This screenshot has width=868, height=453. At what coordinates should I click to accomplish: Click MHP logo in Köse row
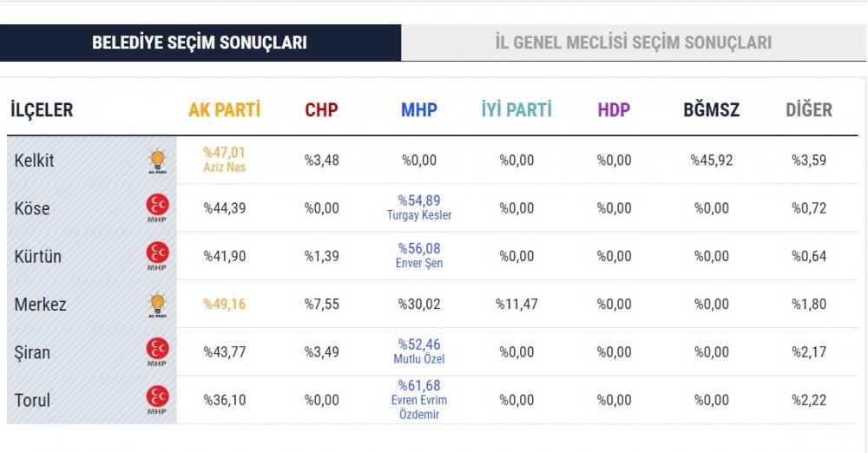[157, 208]
